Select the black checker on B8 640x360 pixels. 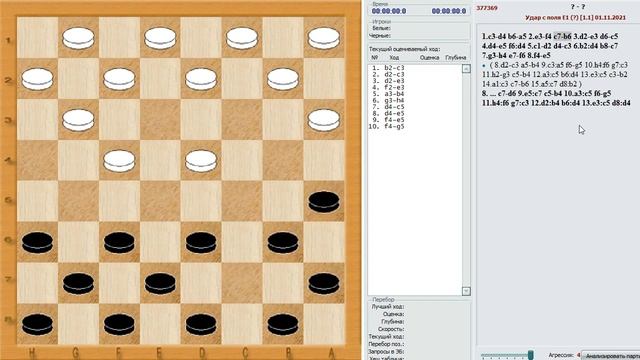coord(283,324)
